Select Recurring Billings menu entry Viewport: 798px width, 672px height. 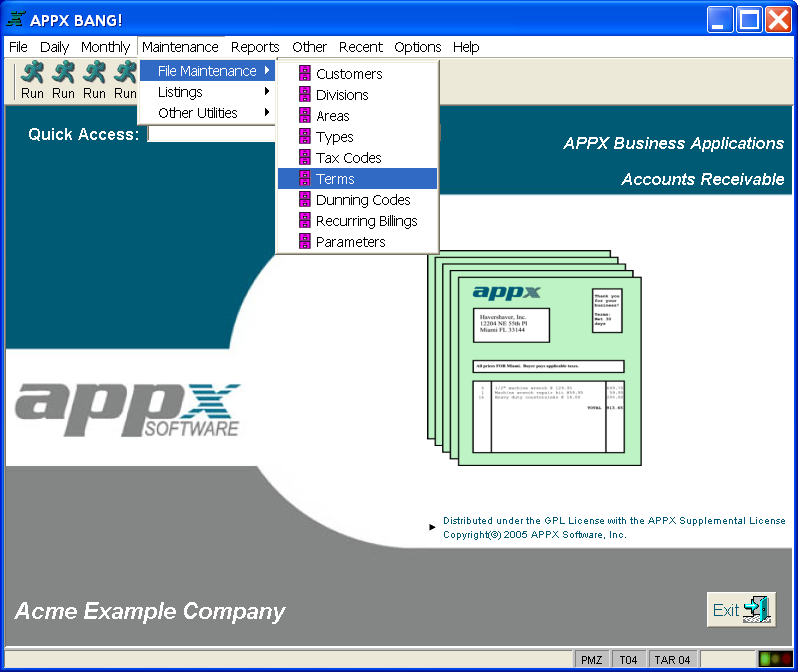[357, 220]
